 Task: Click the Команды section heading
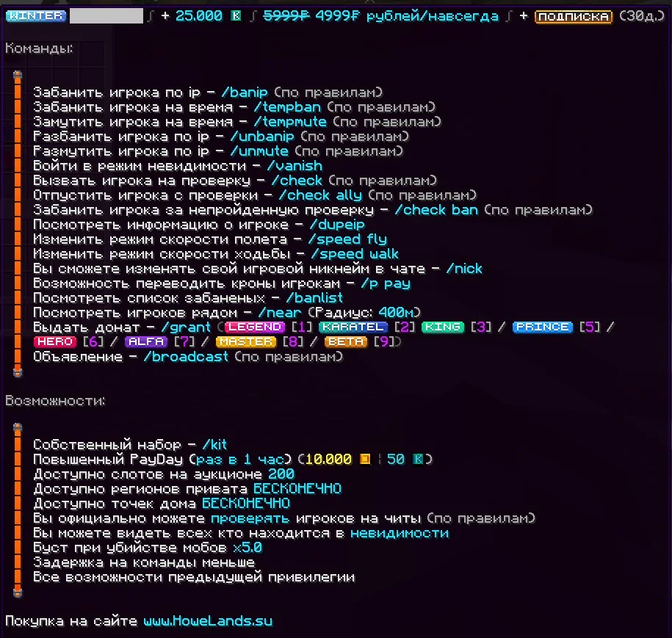click(39, 48)
